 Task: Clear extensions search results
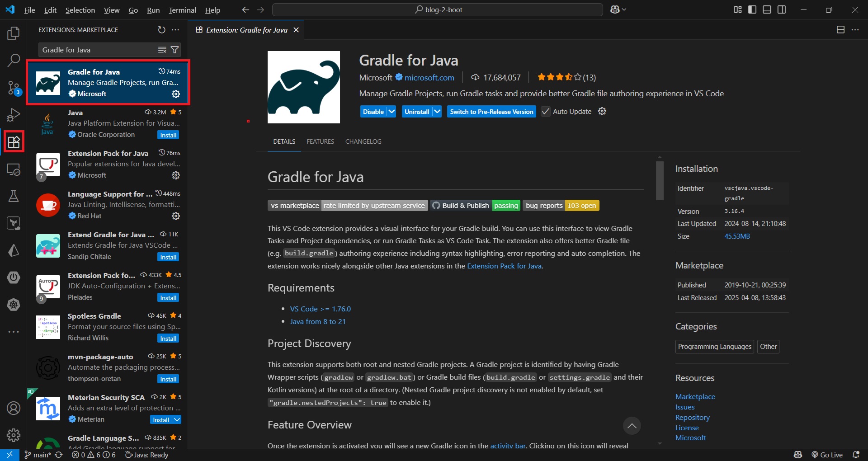(162, 50)
